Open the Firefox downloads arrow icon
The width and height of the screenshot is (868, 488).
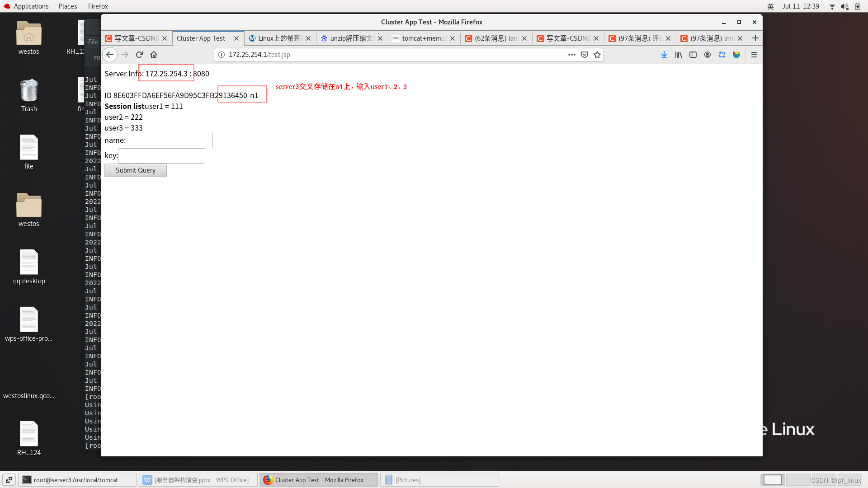(664, 55)
